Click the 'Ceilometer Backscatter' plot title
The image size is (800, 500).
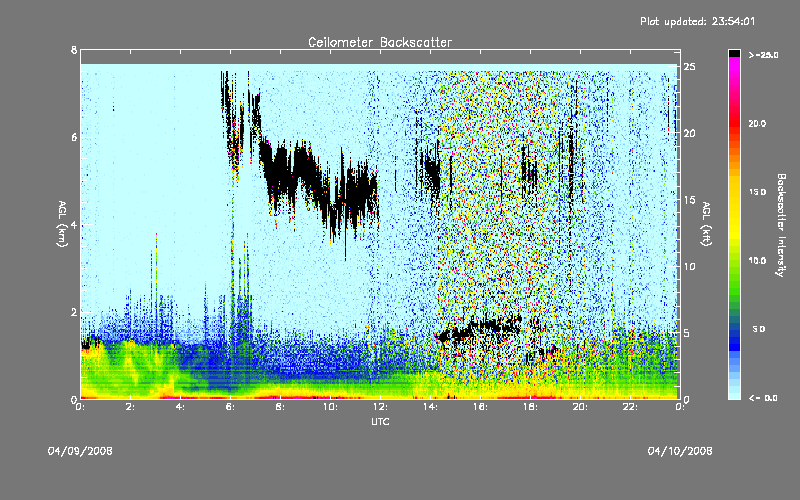tap(380, 42)
